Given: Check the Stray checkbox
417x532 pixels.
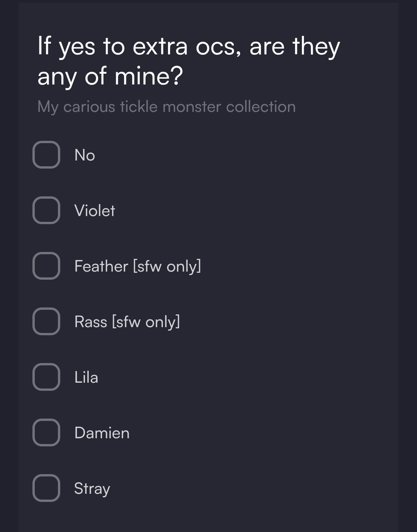Looking at the screenshot, I should [46, 488].
